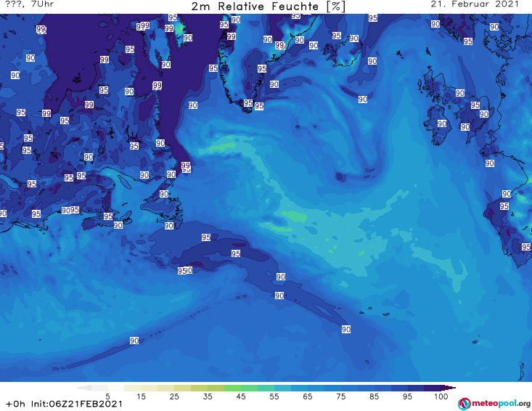The width and height of the screenshot is (532, 411).
Task: Click legend value 55
Action: 274,396
